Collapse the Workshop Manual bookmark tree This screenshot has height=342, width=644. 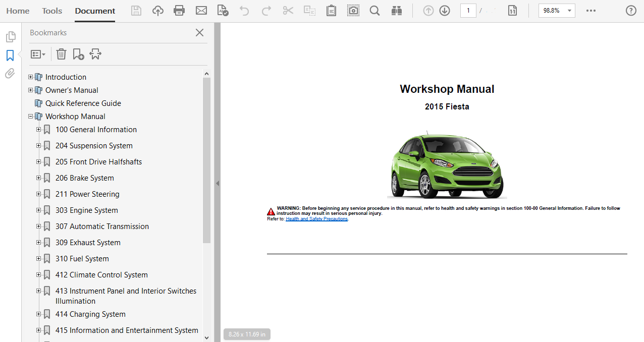point(31,116)
